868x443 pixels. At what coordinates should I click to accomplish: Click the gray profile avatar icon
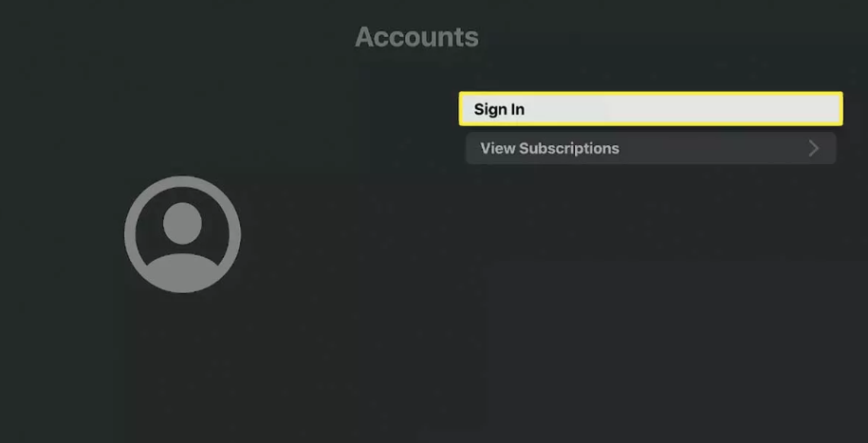[183, 234]
